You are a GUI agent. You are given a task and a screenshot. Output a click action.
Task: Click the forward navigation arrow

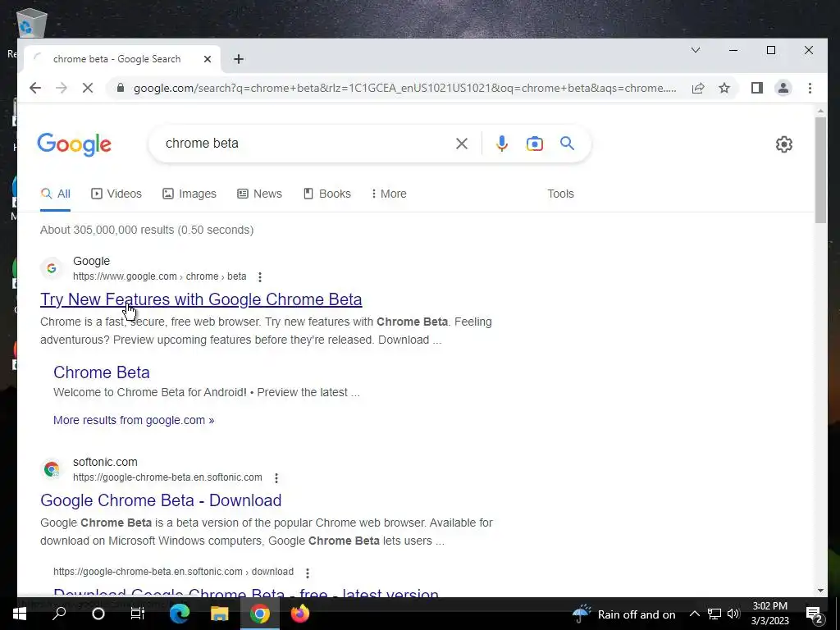pyautogui.click(x=62, y=88)
